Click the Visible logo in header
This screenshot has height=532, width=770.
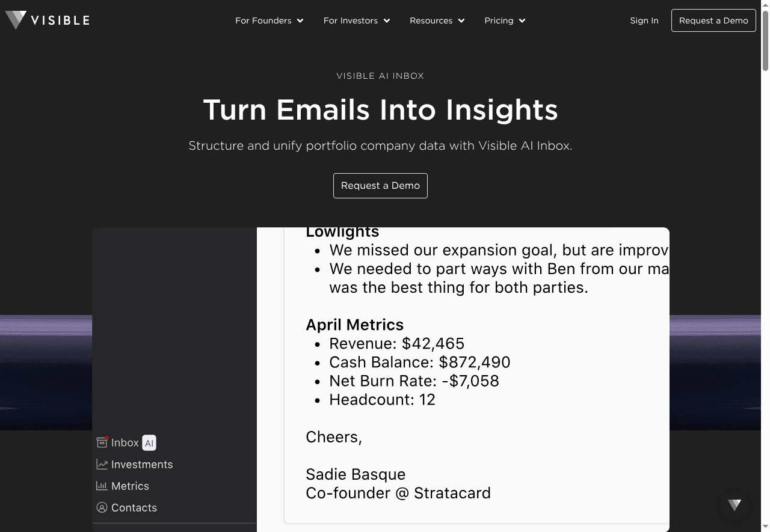click(48, 20)
